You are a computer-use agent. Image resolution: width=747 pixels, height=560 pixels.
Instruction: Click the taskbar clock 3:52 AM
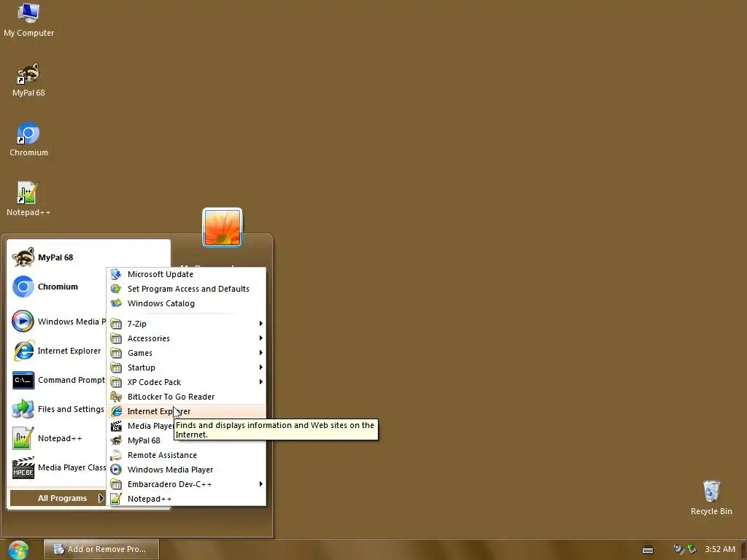click(x=720, y=550)
